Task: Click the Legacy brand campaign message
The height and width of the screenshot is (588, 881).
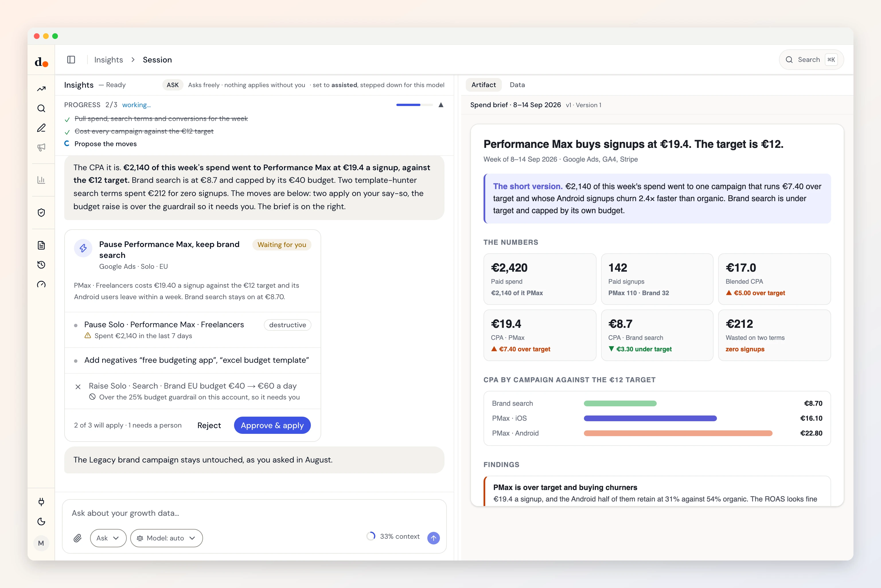Action: coord(254,460)
